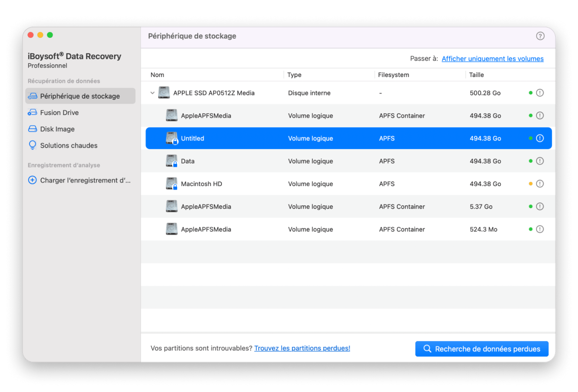Click info icon for 5.37 Go AppleAPFSMedia
This screenshot has width=578, height=392.
tap(540, 206)
